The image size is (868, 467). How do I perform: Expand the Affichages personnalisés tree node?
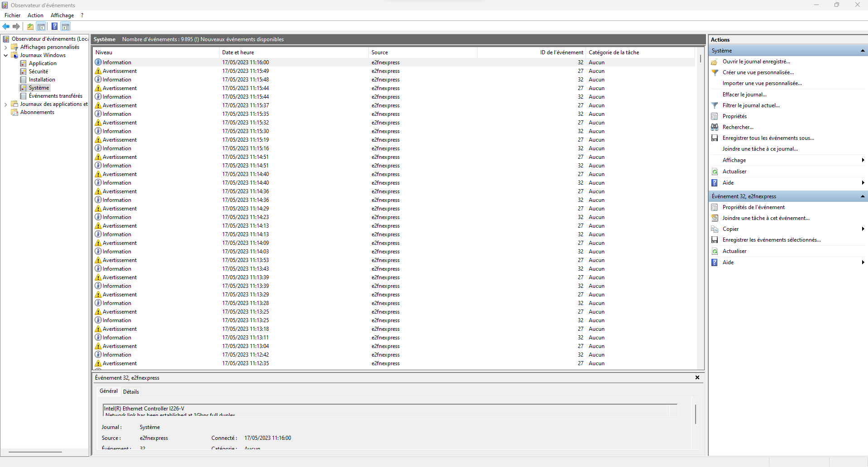point(5,47)
